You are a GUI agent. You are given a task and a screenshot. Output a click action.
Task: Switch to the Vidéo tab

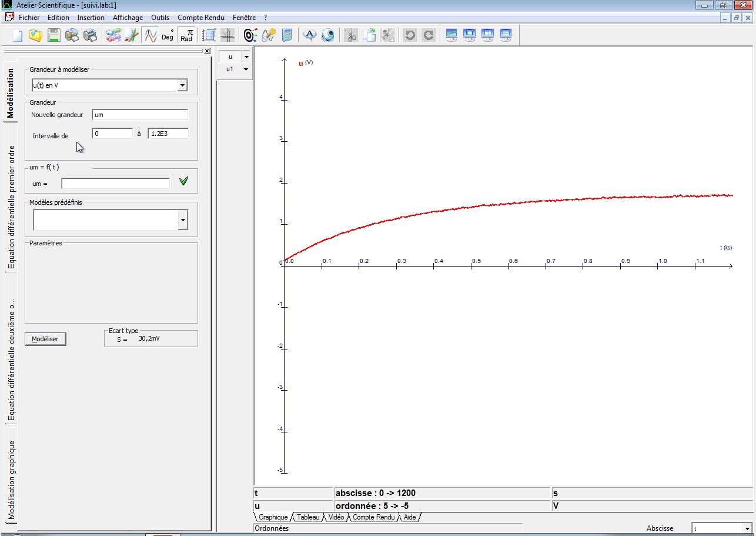point(336,517)
